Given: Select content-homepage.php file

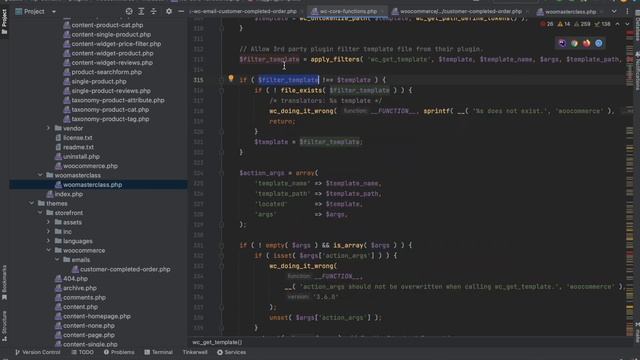Looking at the screenshot, I should pos(97,316).
